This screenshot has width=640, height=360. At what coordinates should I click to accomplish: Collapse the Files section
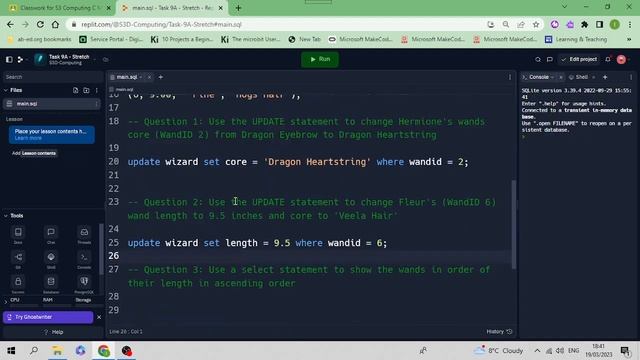tap(6, 90)
